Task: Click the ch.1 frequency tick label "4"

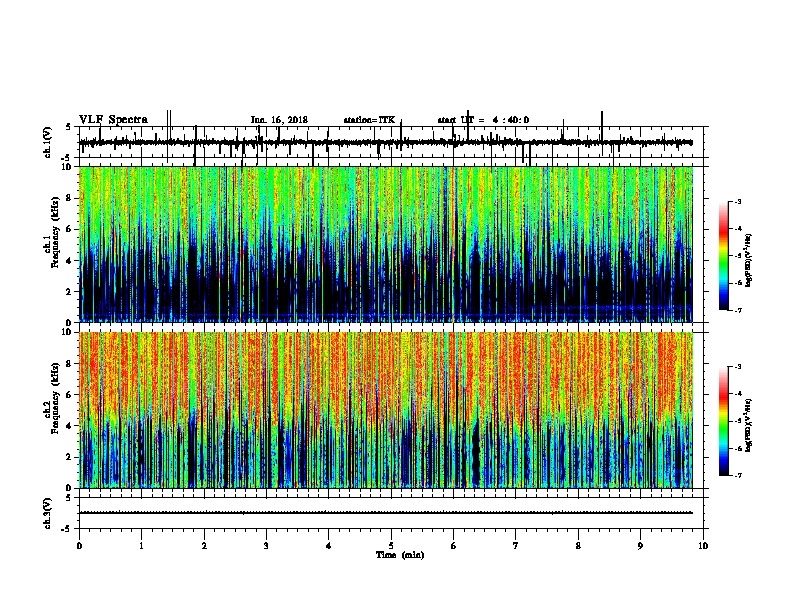Action: (x=70, y=261)
